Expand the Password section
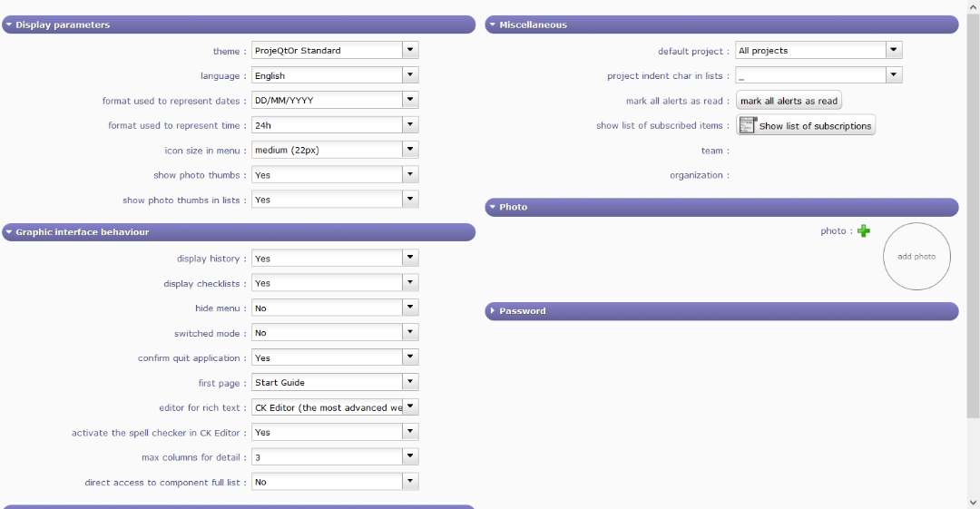 pyautogui.click(x=493, y=311)
